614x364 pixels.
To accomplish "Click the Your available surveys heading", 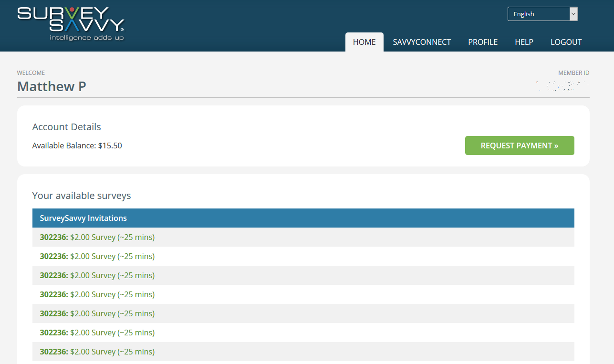I will point(82,196).
